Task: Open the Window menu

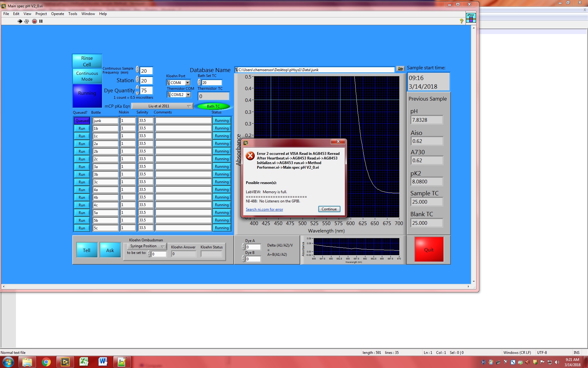Action: pos(88,14)
